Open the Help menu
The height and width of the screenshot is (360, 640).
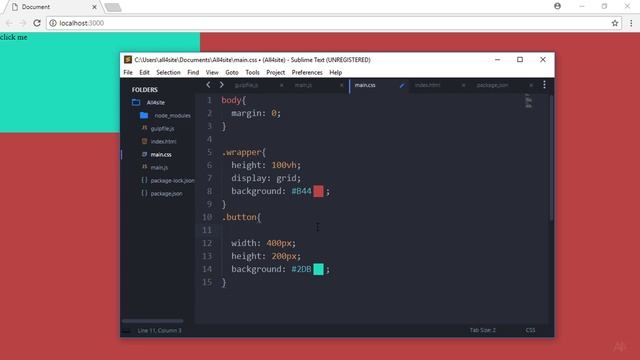tap(336, 72)
